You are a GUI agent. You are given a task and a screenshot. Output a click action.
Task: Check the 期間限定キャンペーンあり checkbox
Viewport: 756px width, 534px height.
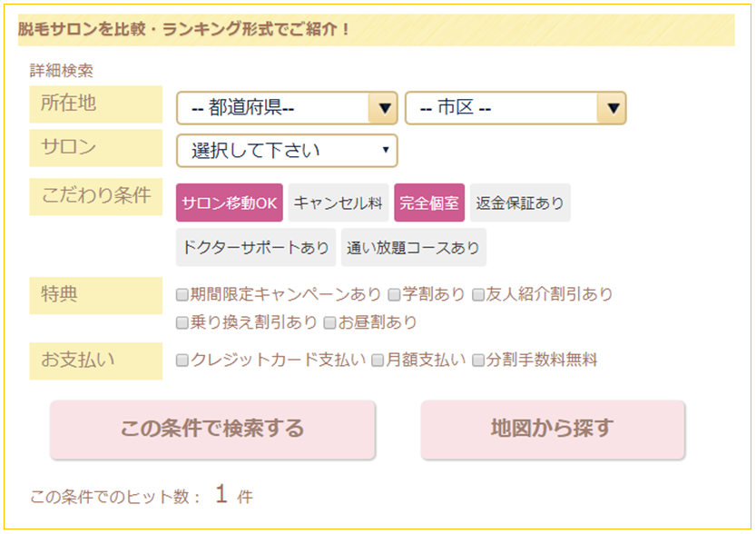tap(182, 294)
